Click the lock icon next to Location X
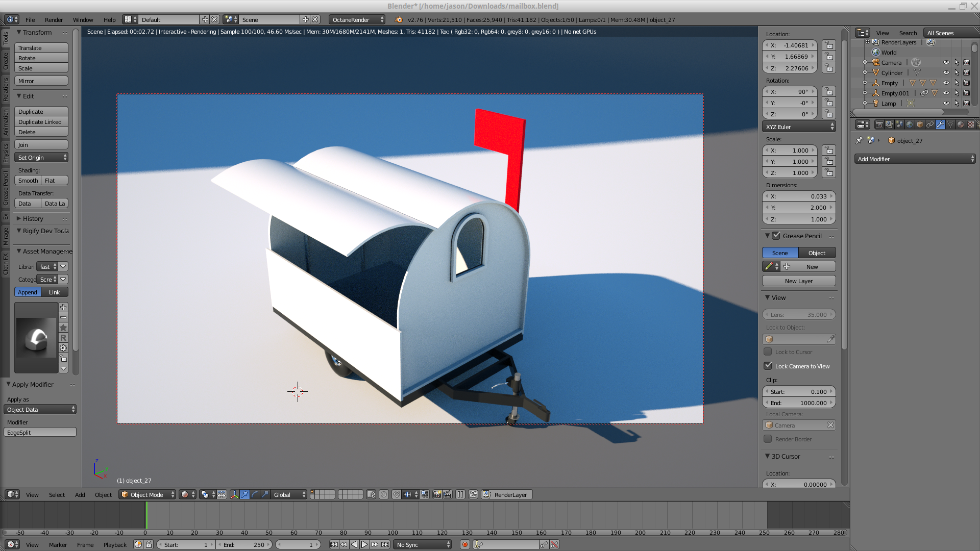 [x=829, y=45]
